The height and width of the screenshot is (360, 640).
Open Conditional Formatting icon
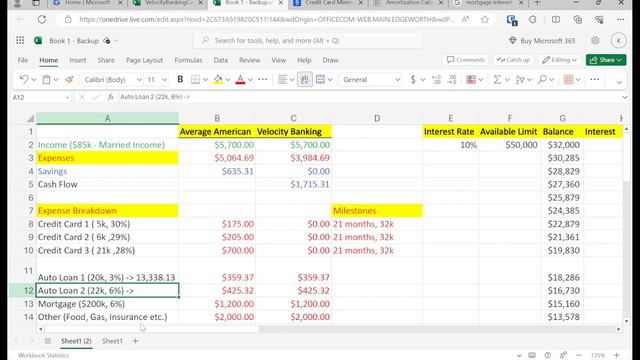pos(471,80)
